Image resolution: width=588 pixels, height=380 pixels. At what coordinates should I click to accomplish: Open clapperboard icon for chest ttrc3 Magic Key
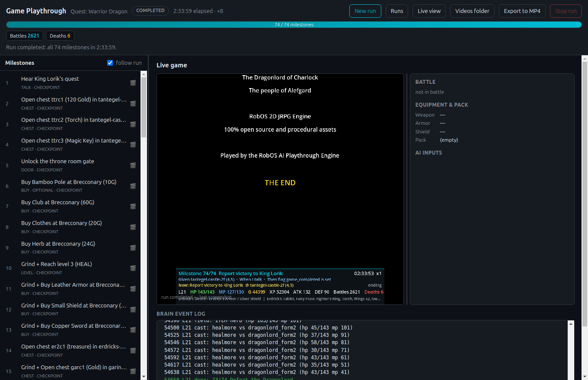coord(133,145)
